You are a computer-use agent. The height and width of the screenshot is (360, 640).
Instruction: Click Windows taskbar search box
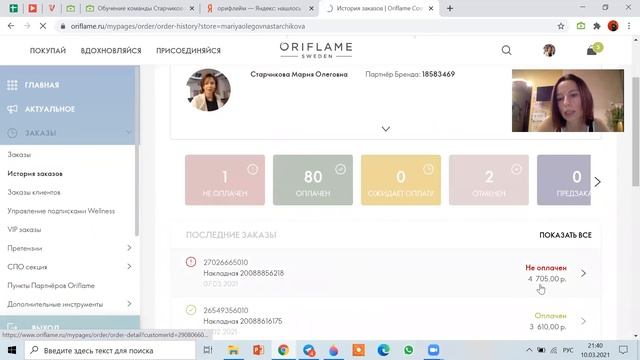110,350
